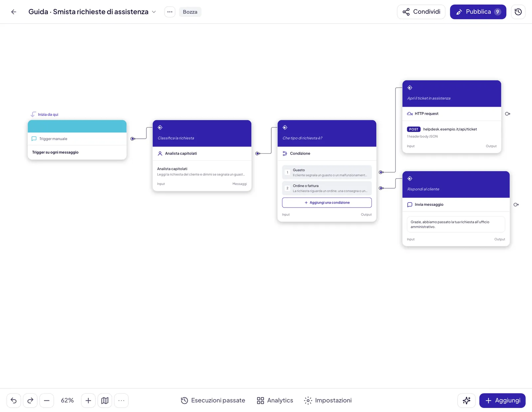Open more canvas options in bottom toolbar
Viewport: 532px width, 412px height.
[121, 400]
